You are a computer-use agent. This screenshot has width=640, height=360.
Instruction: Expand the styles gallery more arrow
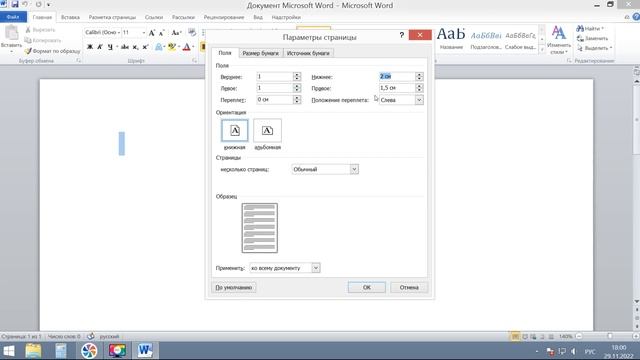pyautogui.click(x=542, y=50)
